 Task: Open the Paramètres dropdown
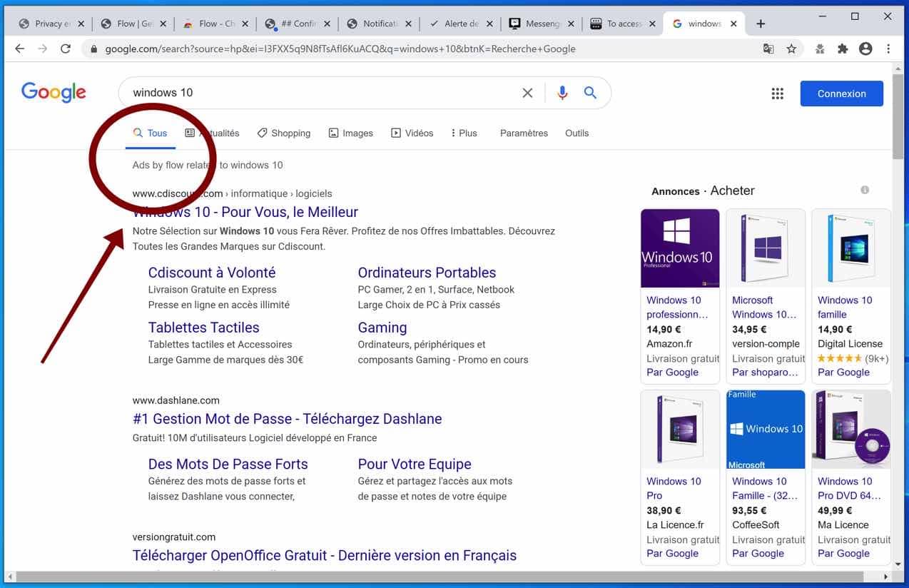[x=524, y=133]
